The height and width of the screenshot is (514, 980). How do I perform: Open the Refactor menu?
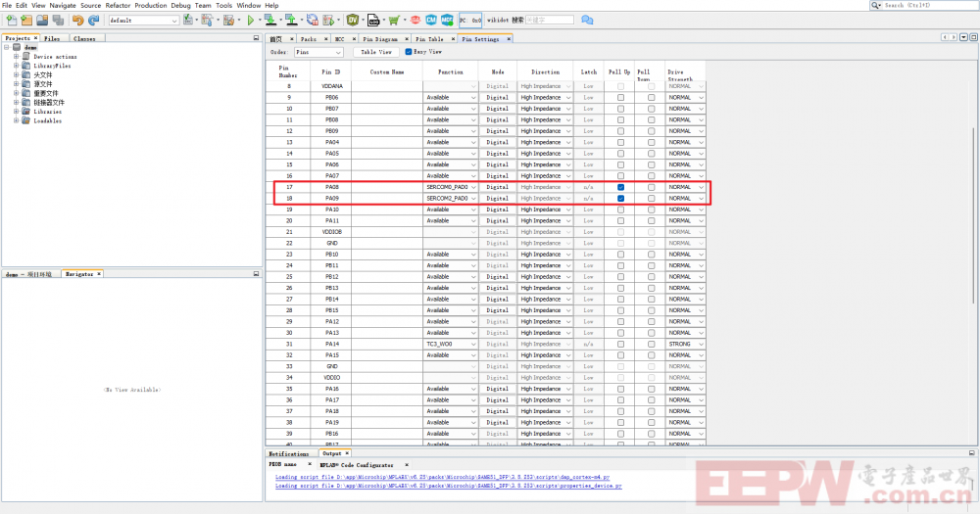pyautogui.click(x=118, y=5)
